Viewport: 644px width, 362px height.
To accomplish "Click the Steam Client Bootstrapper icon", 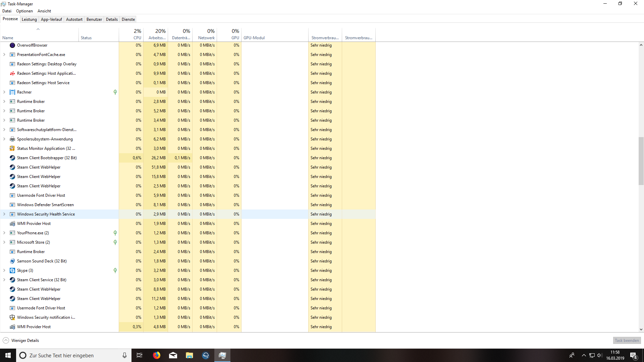I will [x=12, y=158].
